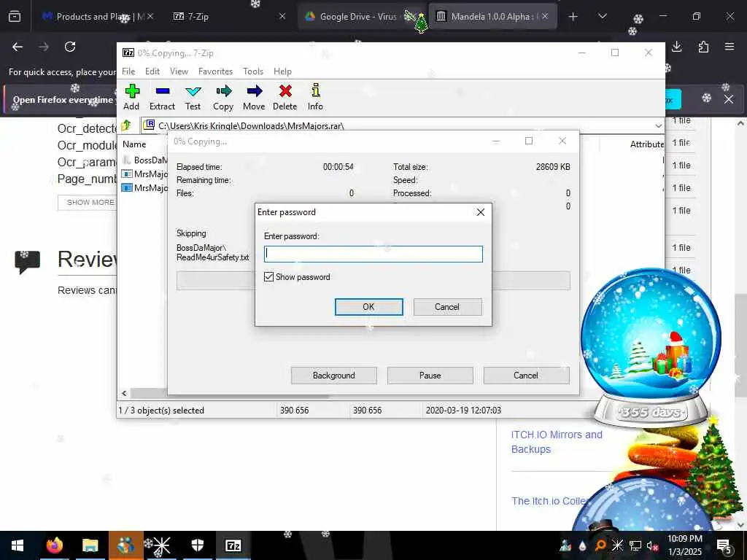Dismiss the Open Firefox every time banner
Viewport: 747px width, 560px height.
(x=729, y=99)
